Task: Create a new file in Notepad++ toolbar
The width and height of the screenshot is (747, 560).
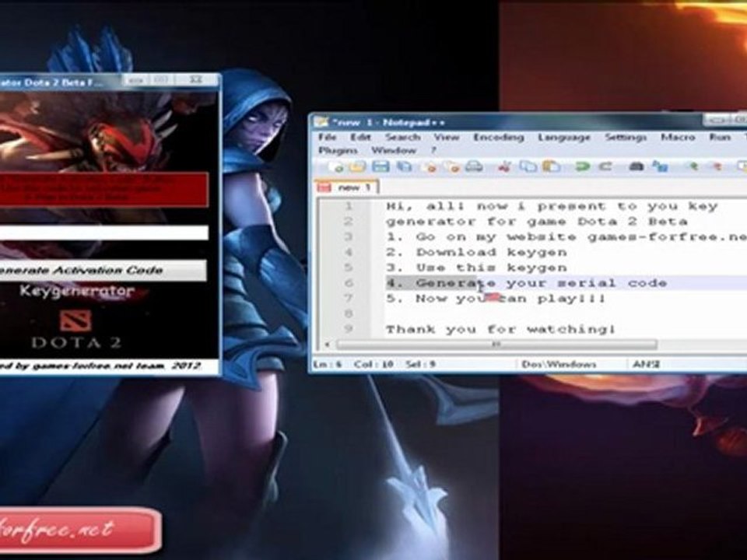Action: pos(336,166)
